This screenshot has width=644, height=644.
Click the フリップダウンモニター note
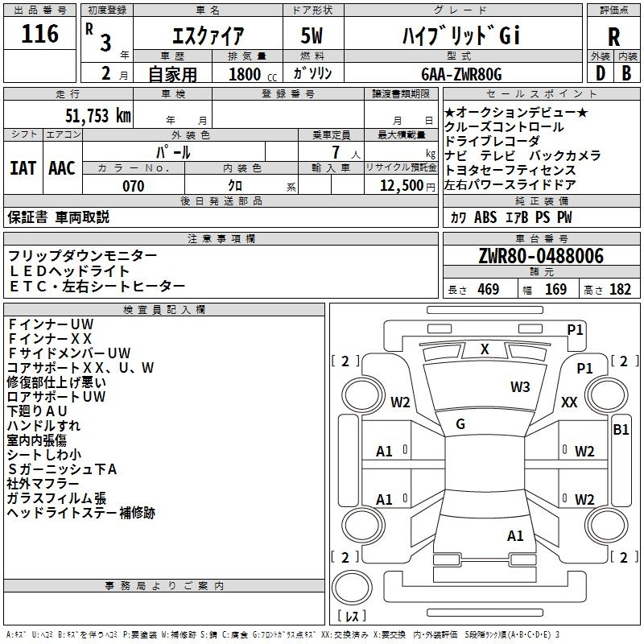[x=82, y=256]
